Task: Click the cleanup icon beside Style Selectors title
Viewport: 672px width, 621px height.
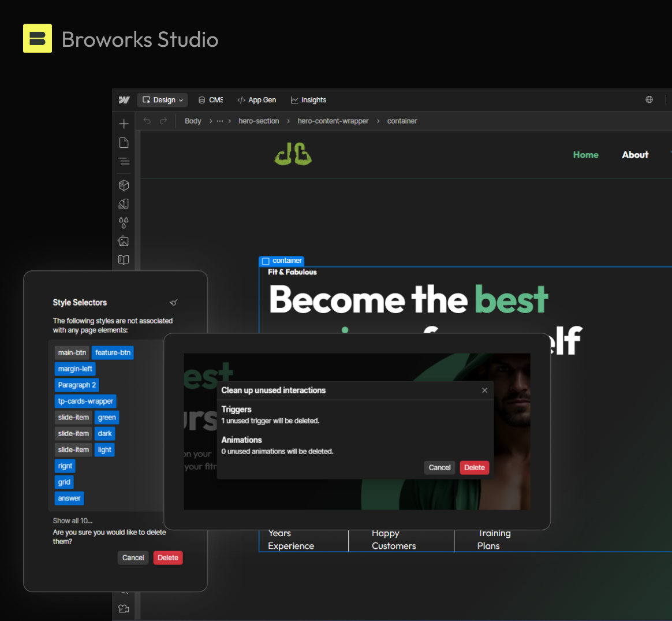Action: [x=174, y=302]
